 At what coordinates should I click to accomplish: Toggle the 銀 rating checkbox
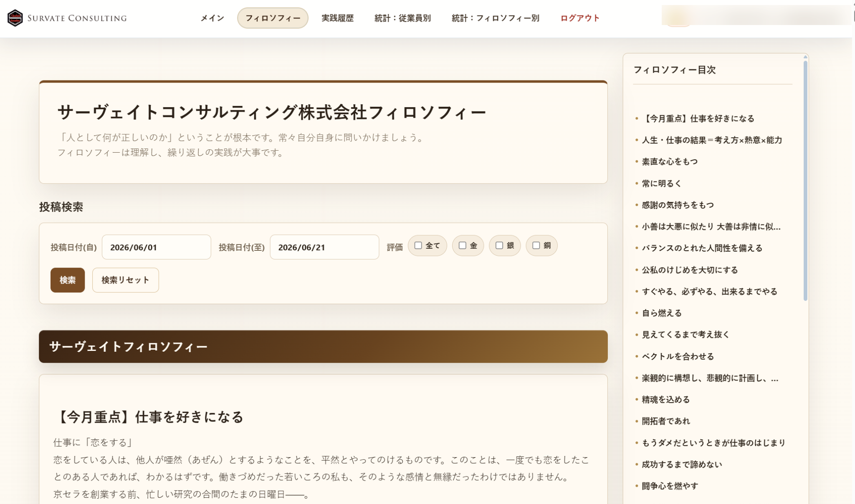click(499, 245)
